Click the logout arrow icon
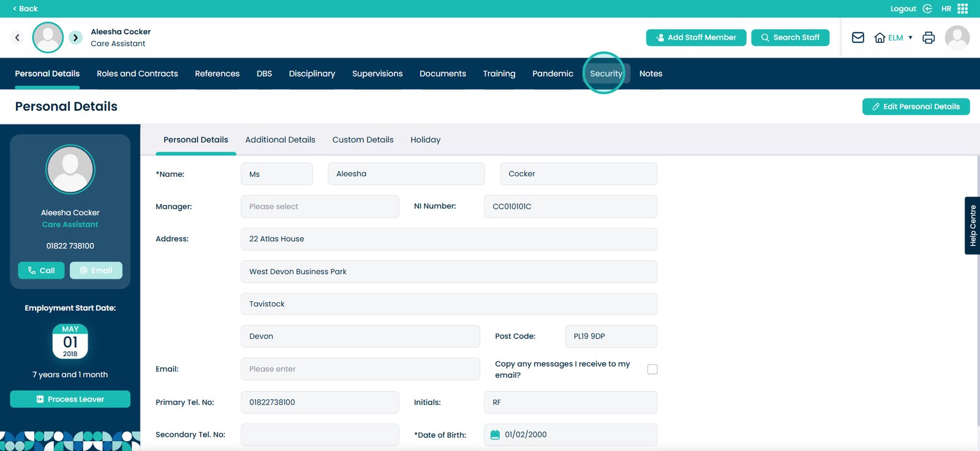980x451 pixels. tap(927, 9)
